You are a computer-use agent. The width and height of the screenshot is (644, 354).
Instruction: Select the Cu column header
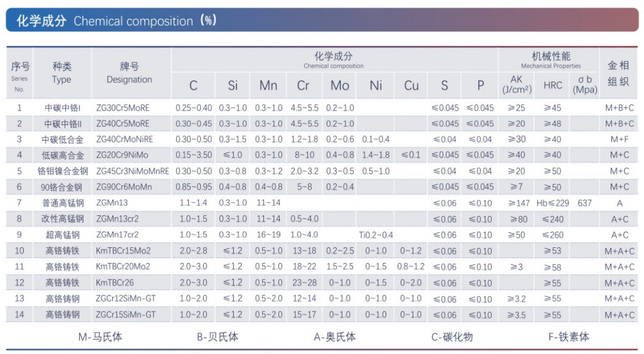coord(411,85)
